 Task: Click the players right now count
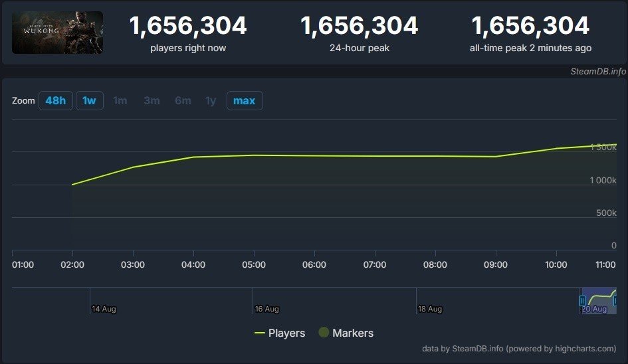[188, 26]
